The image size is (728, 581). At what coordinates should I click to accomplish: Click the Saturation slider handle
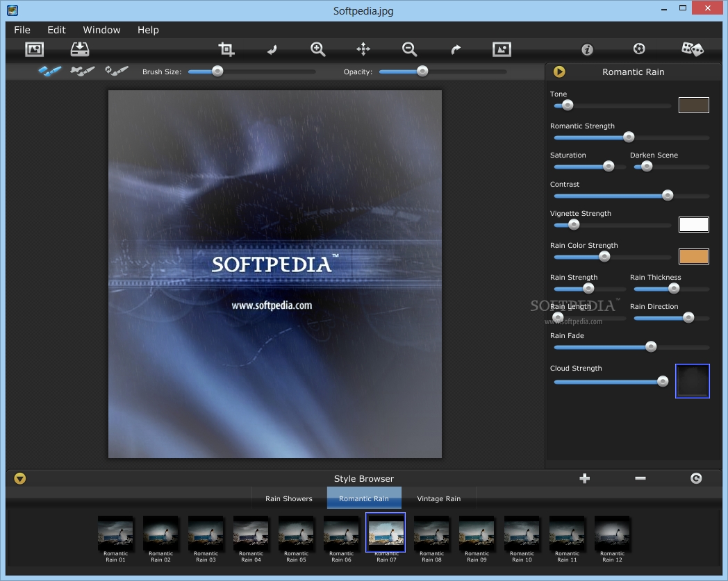[609, 166]
